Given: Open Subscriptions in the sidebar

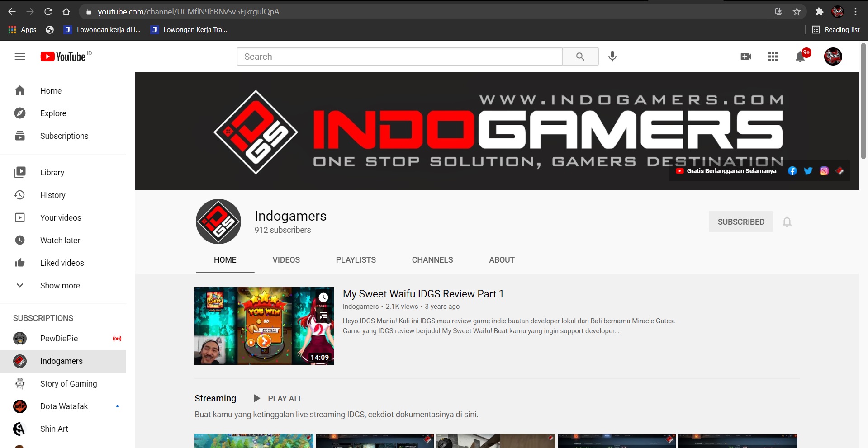Looking at the screenshot, I should click(63, 136).
